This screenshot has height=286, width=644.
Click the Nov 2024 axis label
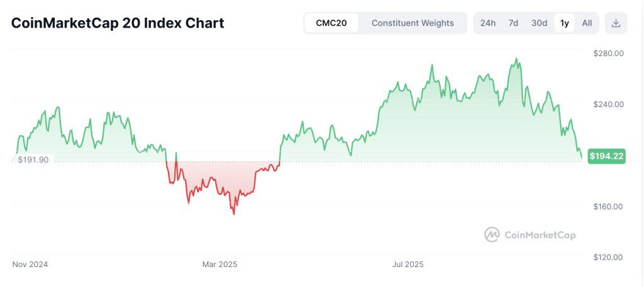[30, 265]
